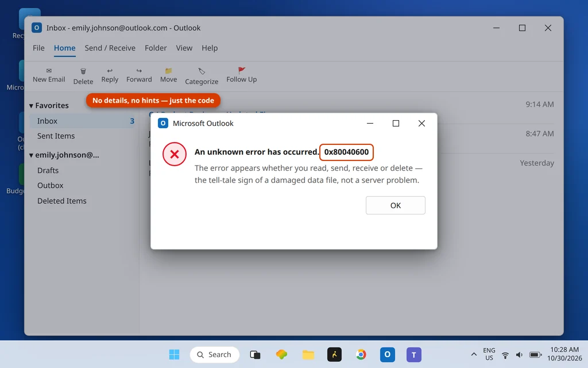The height and width of the screenshot is (368, 588).
Task: Click the ENG US language indicator
Action: click(489, 354)
